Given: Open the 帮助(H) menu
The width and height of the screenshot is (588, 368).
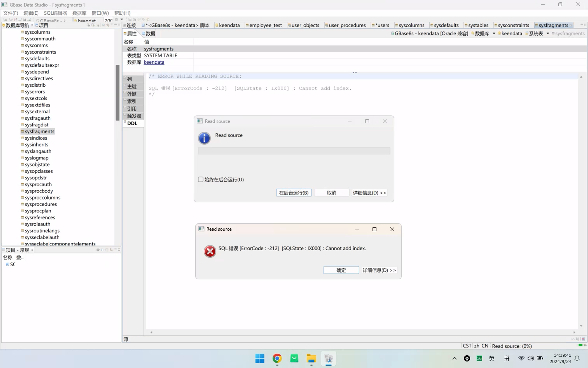Looking at the screenshot, I should pyautogui.click(x=122, y=13).
